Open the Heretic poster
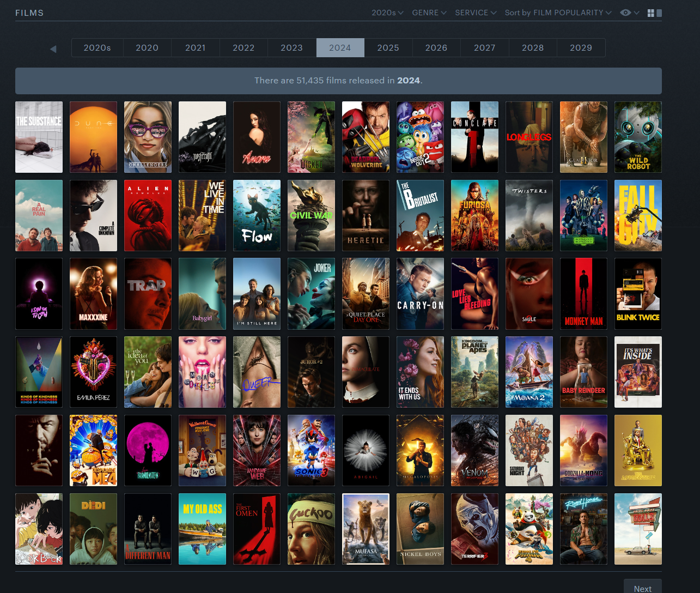 366,215
